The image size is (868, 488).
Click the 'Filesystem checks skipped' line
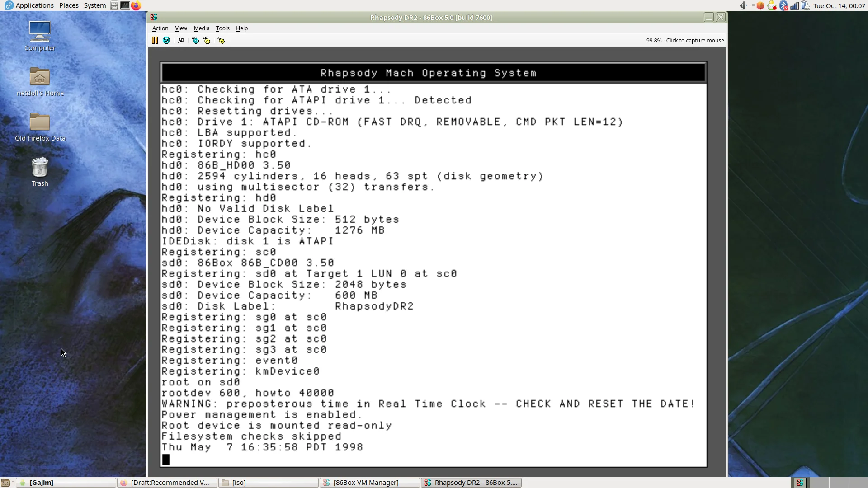(251, 436)
